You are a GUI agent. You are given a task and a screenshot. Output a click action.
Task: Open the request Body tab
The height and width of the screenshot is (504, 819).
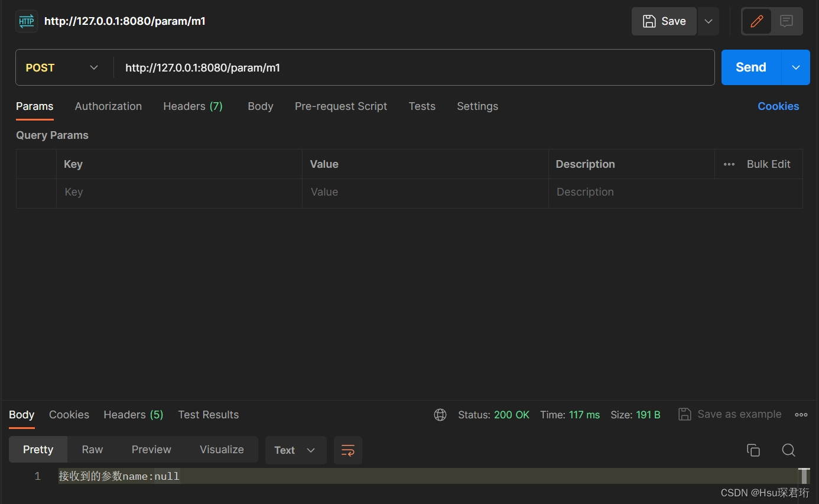(261, 106)
